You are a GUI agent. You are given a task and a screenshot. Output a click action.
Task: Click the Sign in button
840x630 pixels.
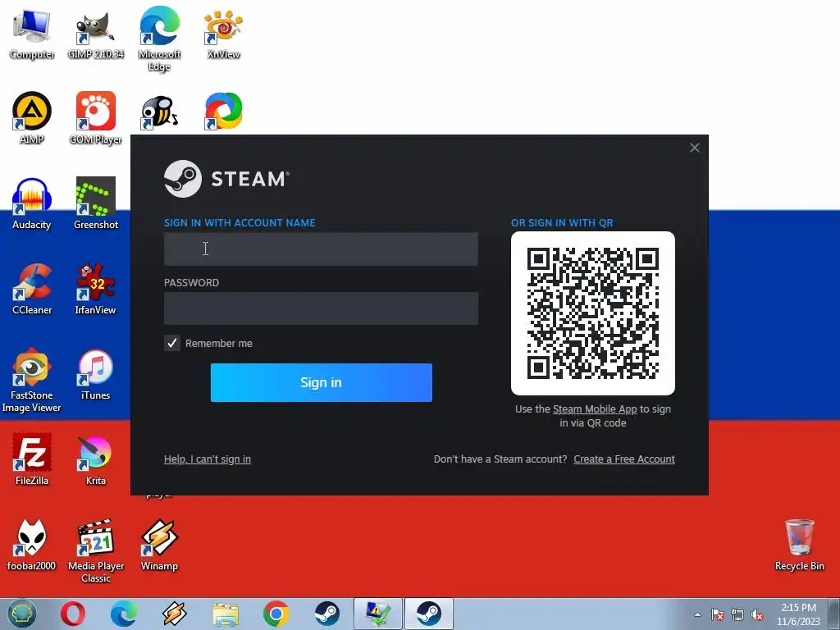point(322,382)
